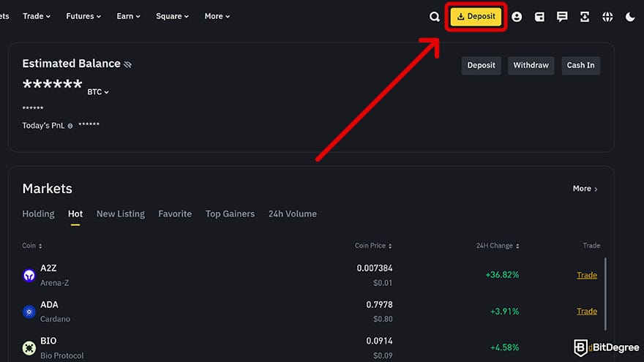Expand the Futures menu
The image size is (644, 362).
click(83, 16)
